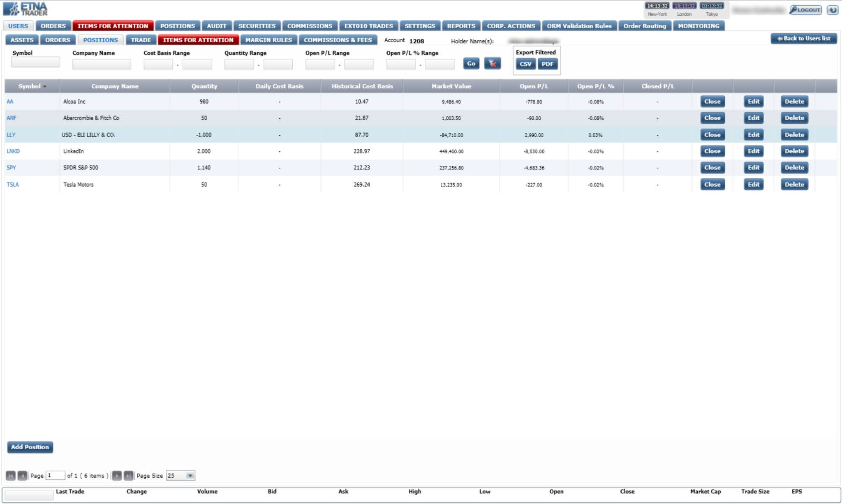This screenshot has width=842, height=504.
Task: Click the ETNA Trader logo
Action: (25, 9)
